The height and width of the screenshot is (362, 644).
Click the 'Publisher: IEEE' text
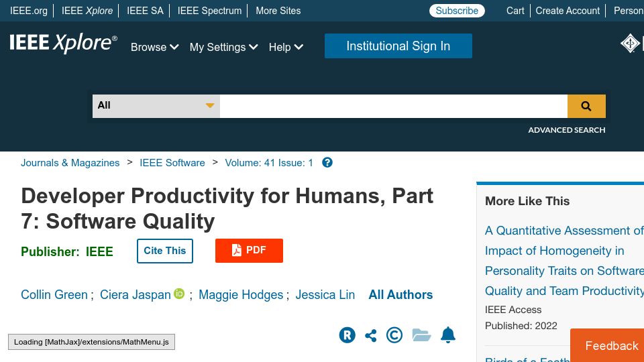coord(67,251)
